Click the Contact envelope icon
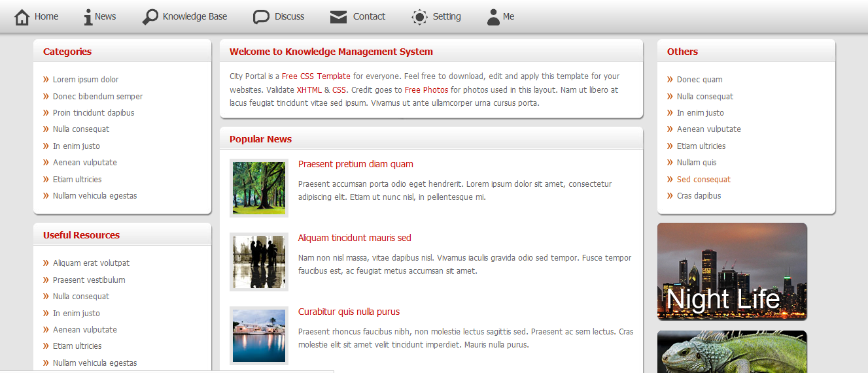Image resolution: width=868 pixels, height=373 pixels. pyautogui.click(x=338, y=17)
